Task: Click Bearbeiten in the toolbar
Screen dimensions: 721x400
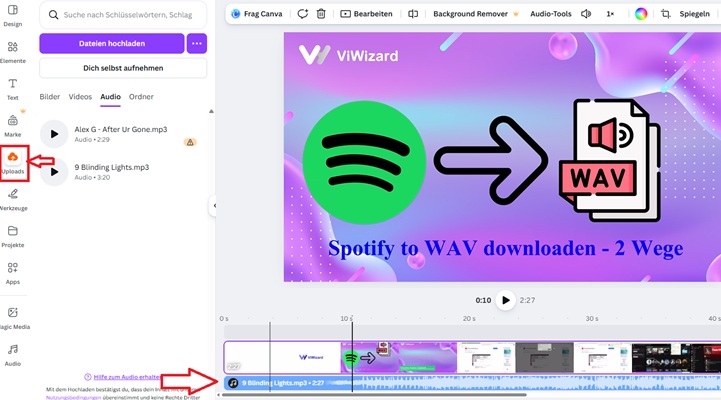Action: [x=366, y=14]
